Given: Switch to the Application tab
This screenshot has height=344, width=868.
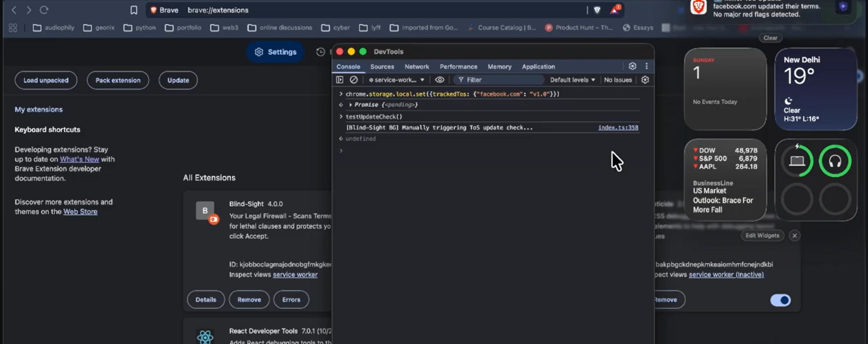Looking at the screenshot, I should [538, 67].
